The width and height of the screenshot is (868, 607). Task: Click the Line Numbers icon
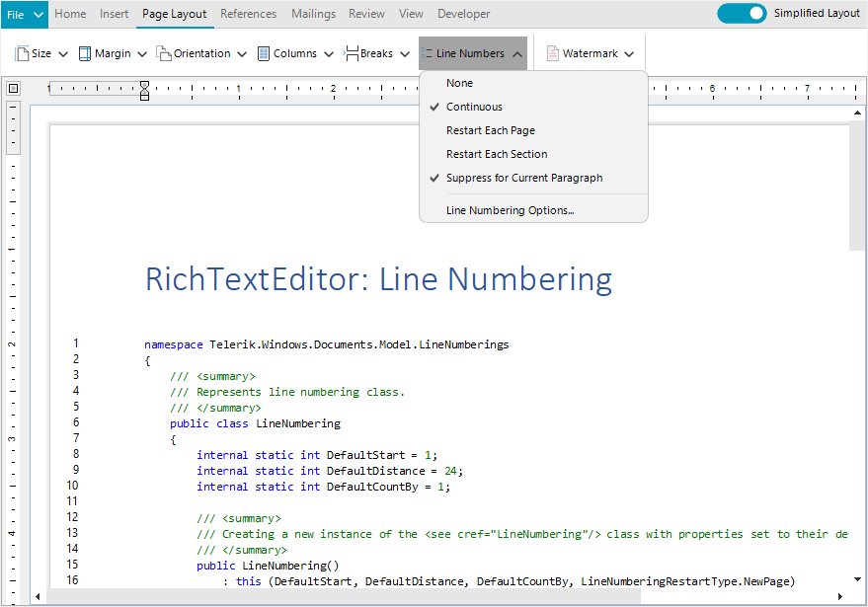(427, 53)
